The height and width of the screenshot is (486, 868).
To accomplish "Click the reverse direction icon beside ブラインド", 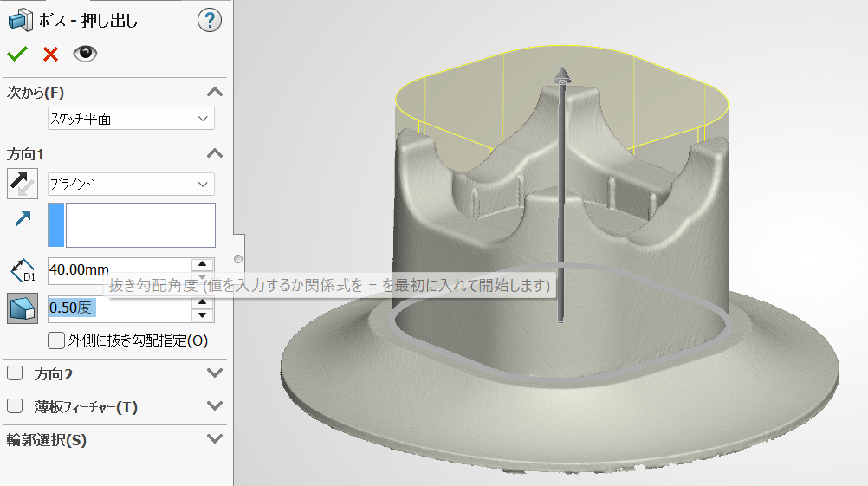I will pos(22,185).
